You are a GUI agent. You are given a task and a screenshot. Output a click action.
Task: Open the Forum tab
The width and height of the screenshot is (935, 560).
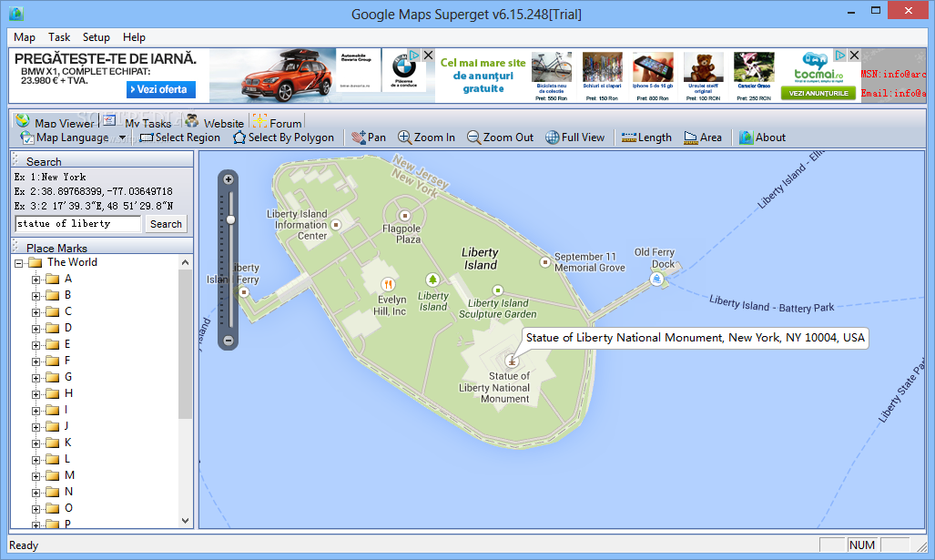click(x=278, y=122)
